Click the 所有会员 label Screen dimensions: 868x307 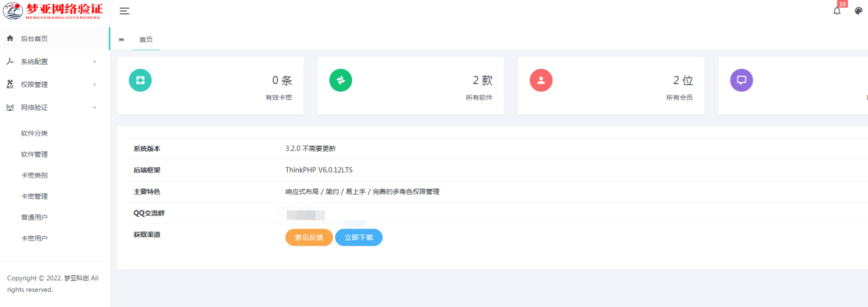click(679, 98)
